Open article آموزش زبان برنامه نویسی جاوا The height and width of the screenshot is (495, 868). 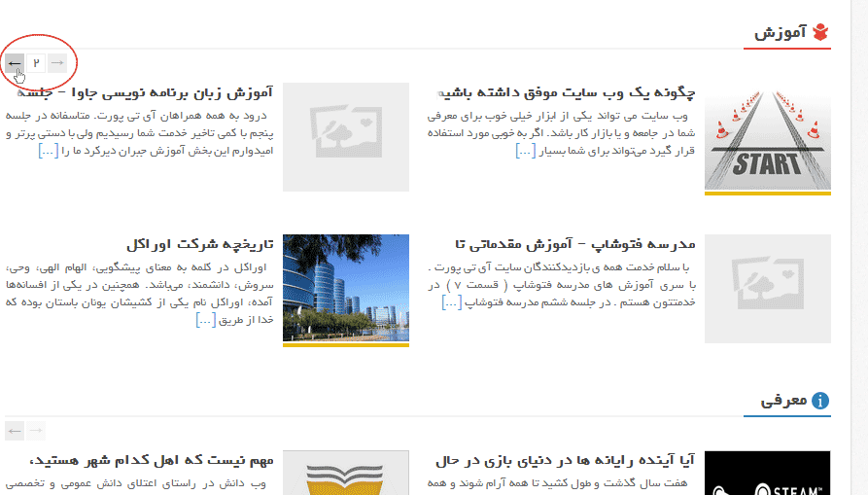(146, 93)
